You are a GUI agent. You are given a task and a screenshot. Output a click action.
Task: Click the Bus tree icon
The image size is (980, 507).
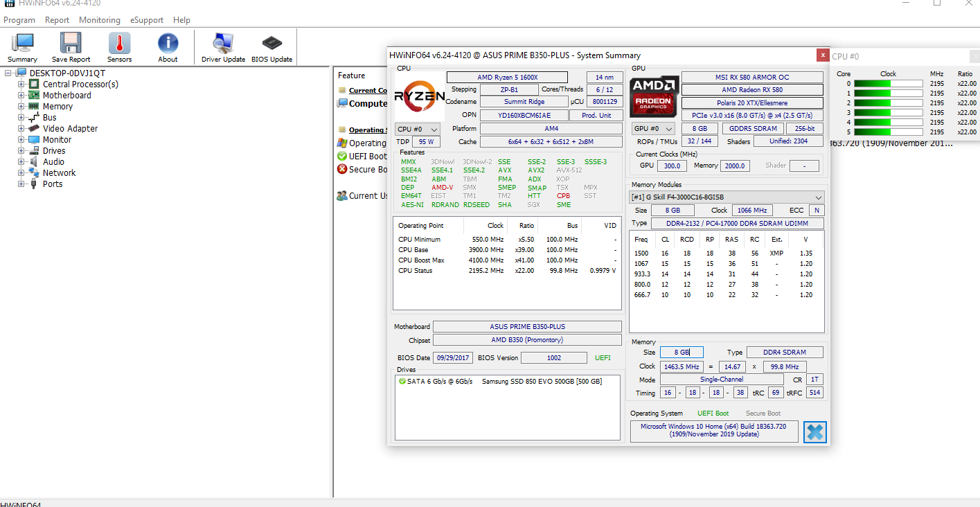34,118
